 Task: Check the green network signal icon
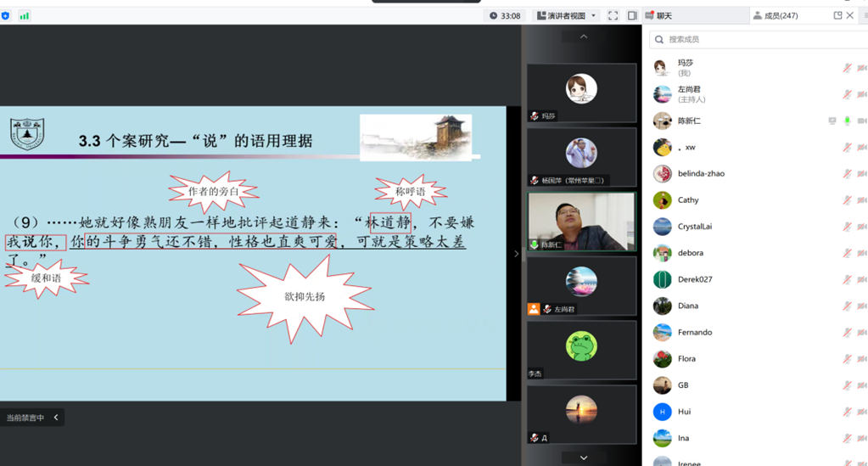tap(24, 15)
